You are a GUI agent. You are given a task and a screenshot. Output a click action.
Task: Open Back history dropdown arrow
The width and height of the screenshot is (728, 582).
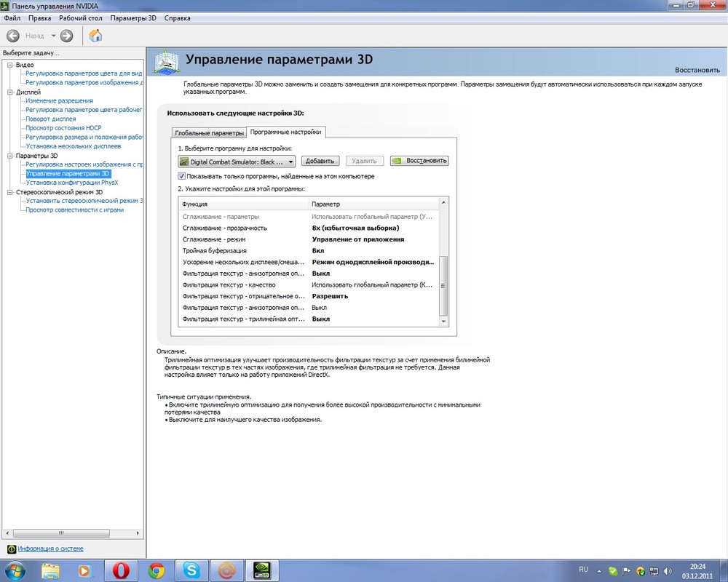click(x=53, y=36)
